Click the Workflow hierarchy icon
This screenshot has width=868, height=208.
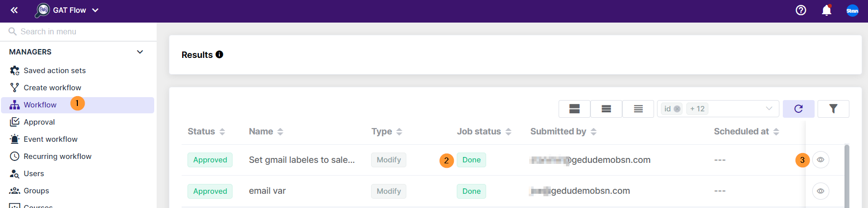[15, 105]
